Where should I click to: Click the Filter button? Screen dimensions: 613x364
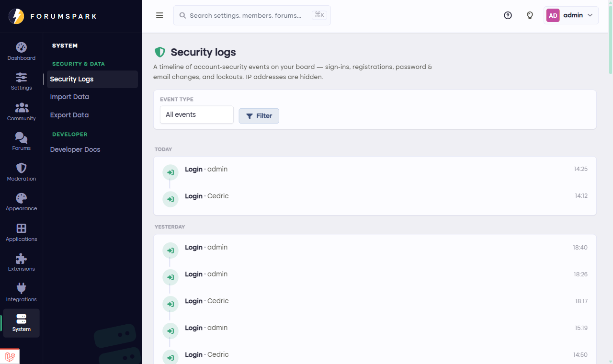click(x=259, y=116)
